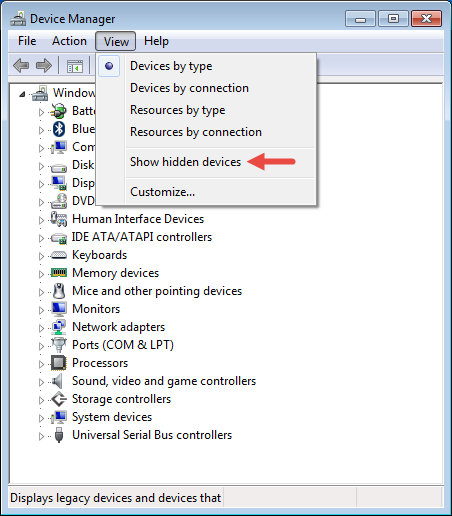Click Customize... in the View menu

162,192
